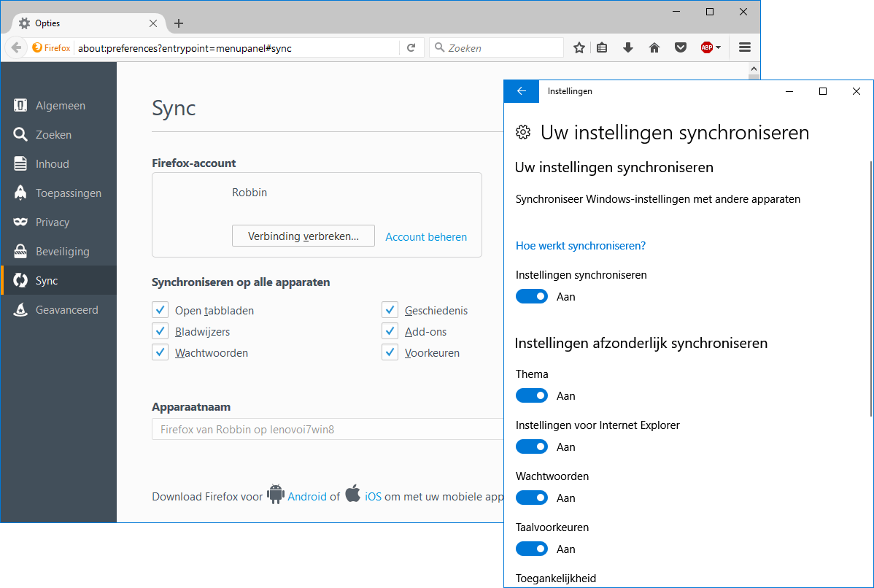Image resolution: width=874 pixels, height=588 pixels.
Task: Click the bookmark star icon
Action: 579,47
